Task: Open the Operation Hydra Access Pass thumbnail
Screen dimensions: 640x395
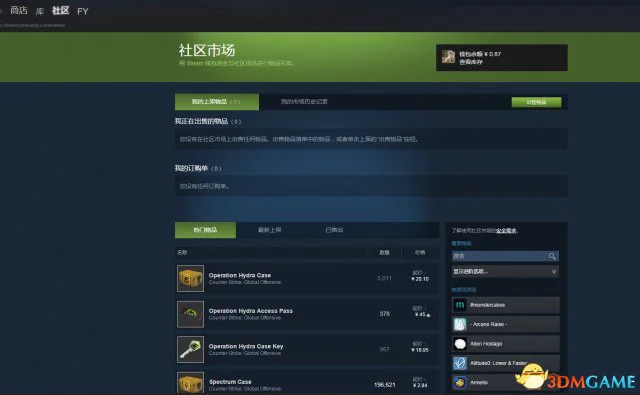Action: tap(190, 314)
